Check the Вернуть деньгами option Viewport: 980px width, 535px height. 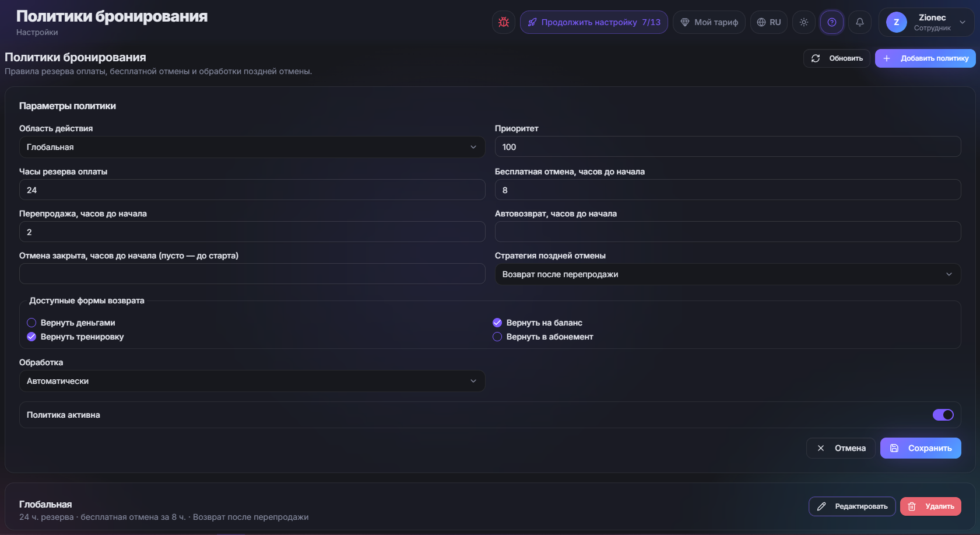(x=31, y=323)
